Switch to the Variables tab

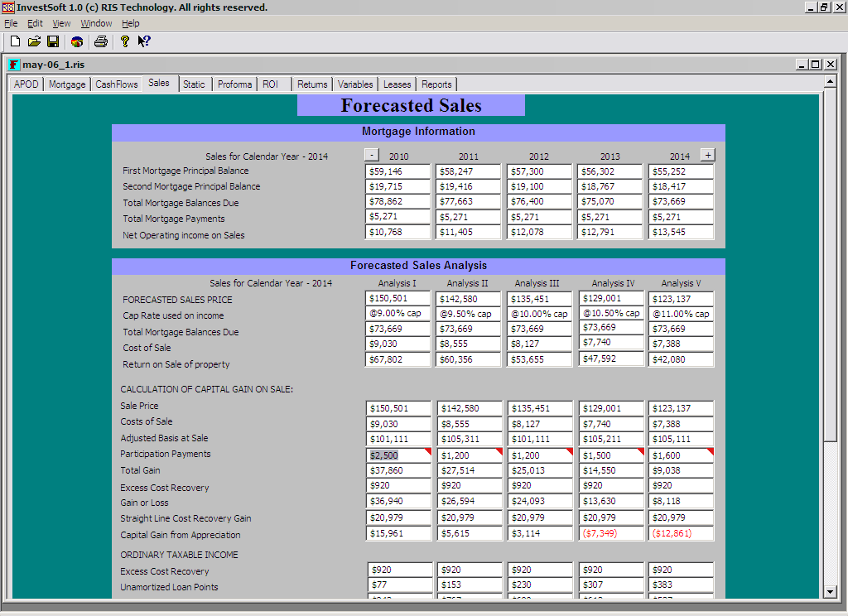[355, 84]
